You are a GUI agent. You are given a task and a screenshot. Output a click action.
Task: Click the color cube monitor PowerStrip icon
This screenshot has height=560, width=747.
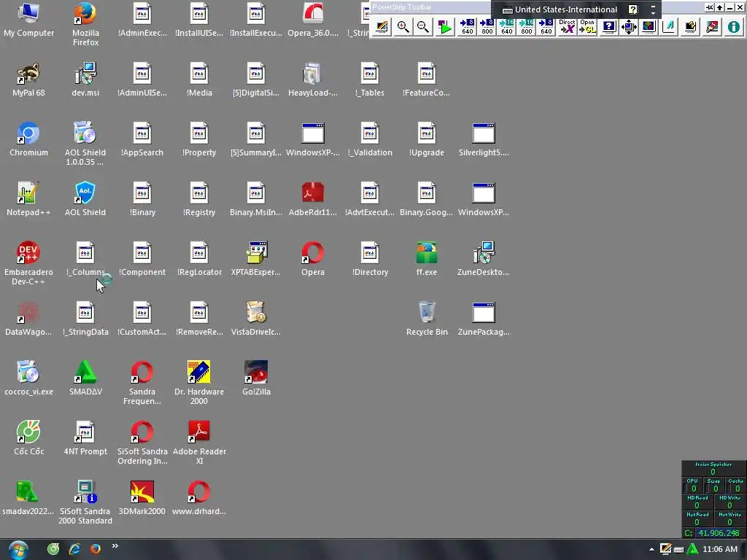(x=649, y=27)
